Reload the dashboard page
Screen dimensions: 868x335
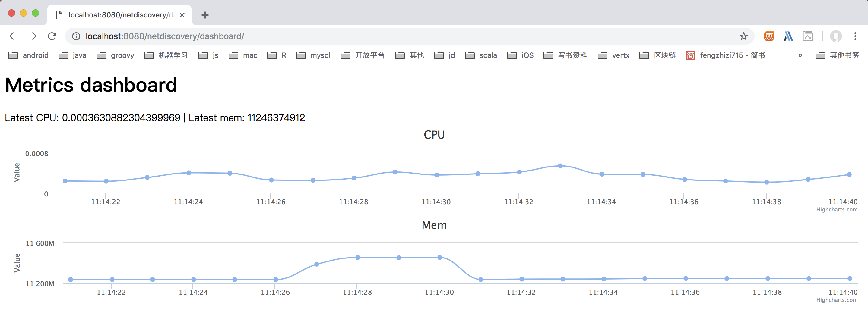pyautogui.click(x=52, y=36)
